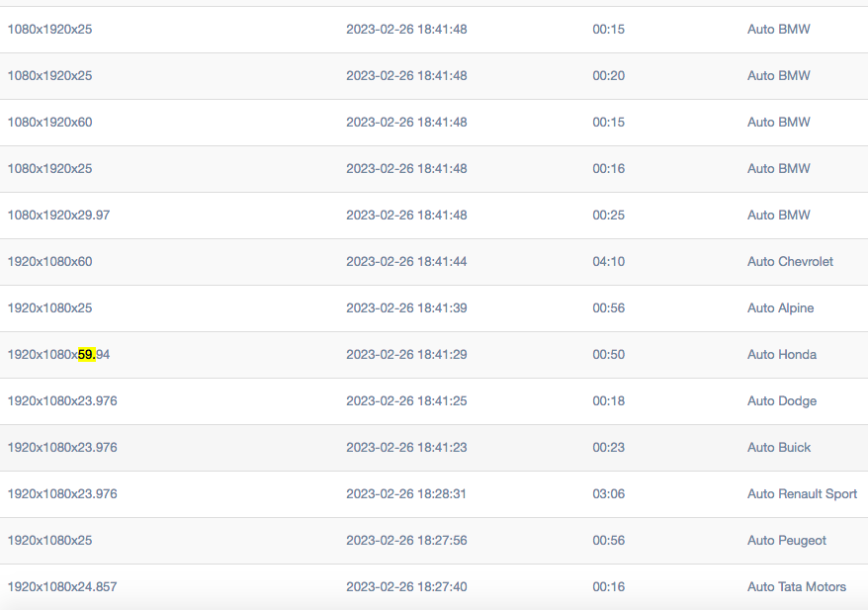This screenshot has height=610, width=868.
Task: Click the 1080x1920x60 resolution cell
Action: [x=49, y=122]
